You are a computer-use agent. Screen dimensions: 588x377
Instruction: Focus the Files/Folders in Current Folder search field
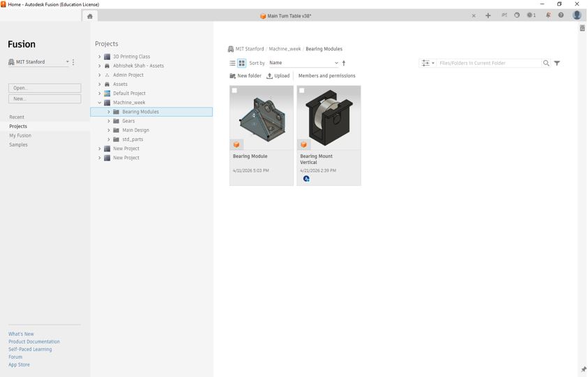490,63
